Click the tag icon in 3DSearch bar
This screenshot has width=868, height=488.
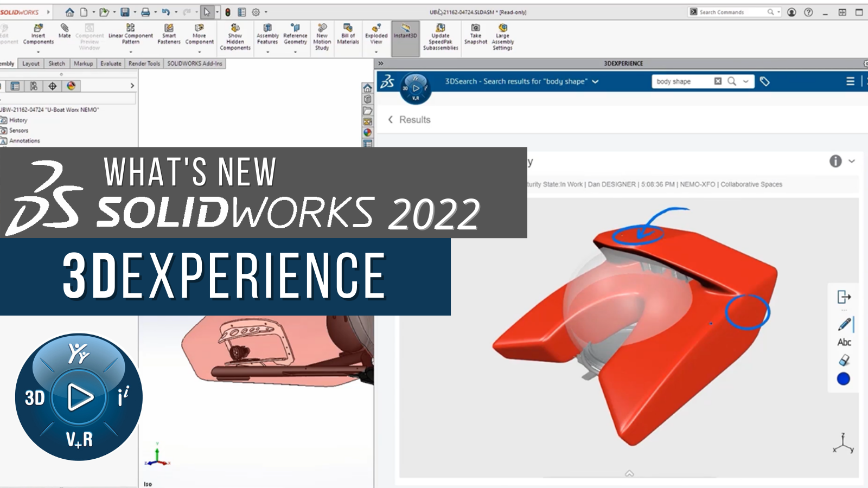[x=765, y=81]
